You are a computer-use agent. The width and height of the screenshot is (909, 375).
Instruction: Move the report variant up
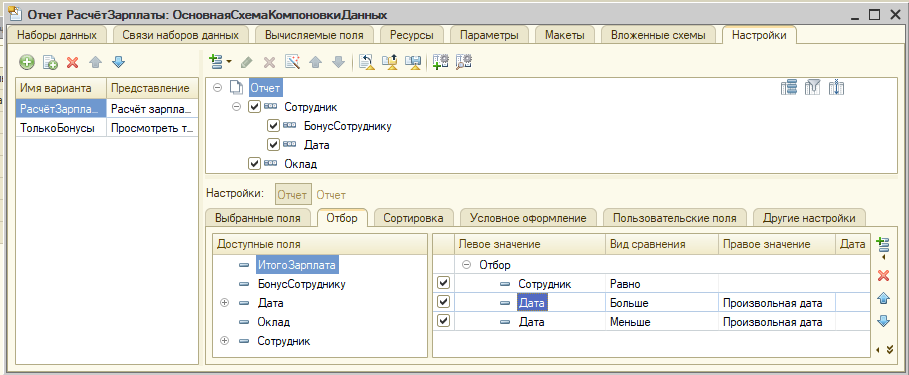click(96, 63)
